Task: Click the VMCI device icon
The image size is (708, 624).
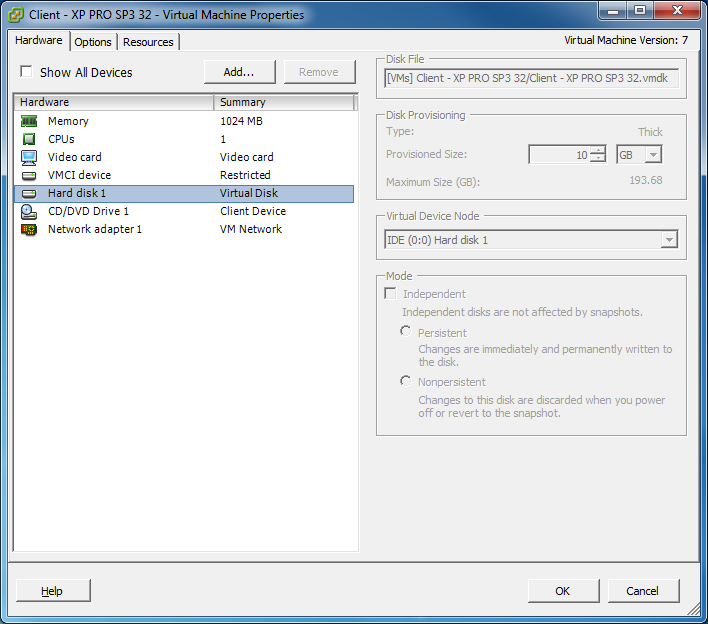Action: pyautogui.click(x=29, y=175)
